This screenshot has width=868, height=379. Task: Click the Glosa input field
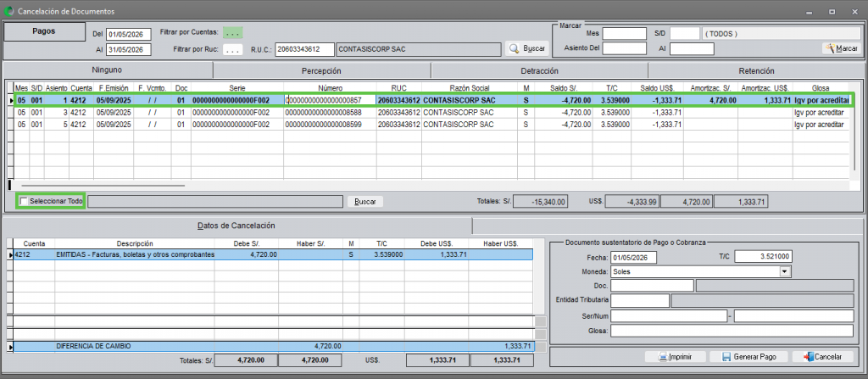(x=732, y=331)
